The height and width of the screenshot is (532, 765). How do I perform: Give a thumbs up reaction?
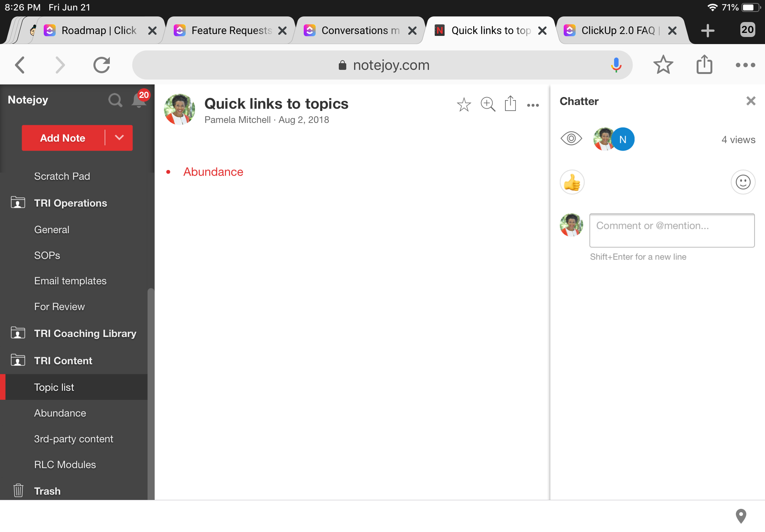[x=572, y=182]
